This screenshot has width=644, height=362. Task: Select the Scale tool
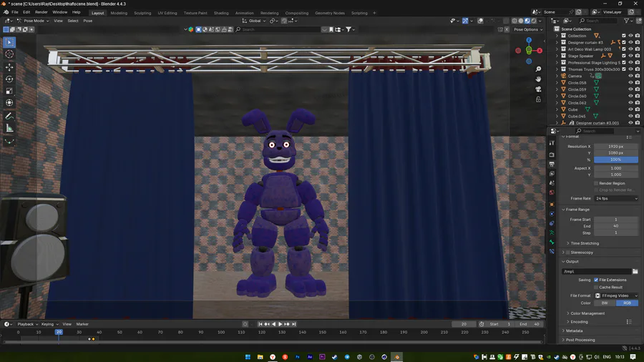9,91
